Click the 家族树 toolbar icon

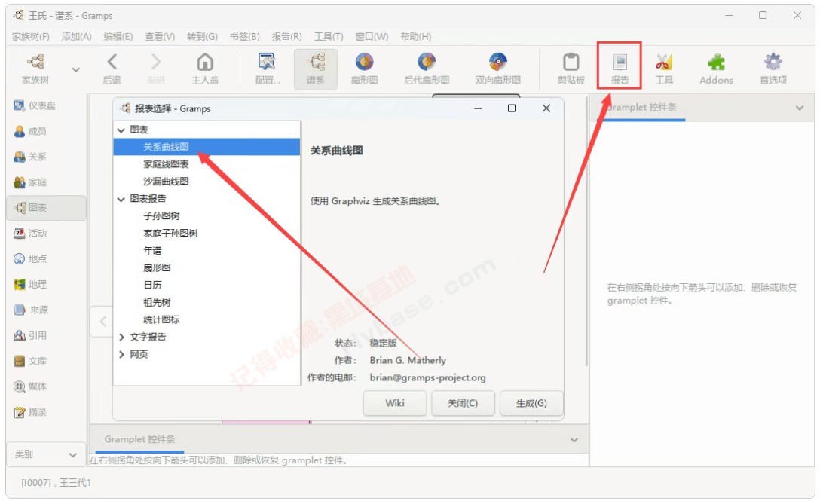35,69
